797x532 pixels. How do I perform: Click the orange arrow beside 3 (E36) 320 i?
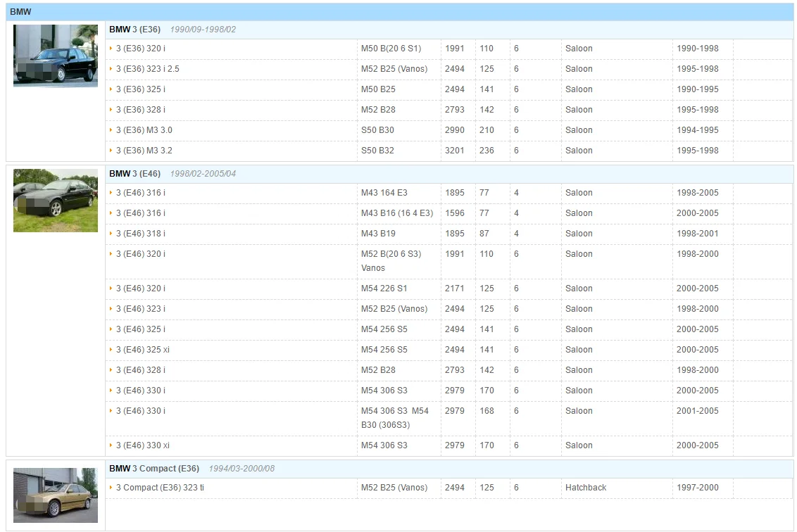pyautogui.click(x=111, y=49)
